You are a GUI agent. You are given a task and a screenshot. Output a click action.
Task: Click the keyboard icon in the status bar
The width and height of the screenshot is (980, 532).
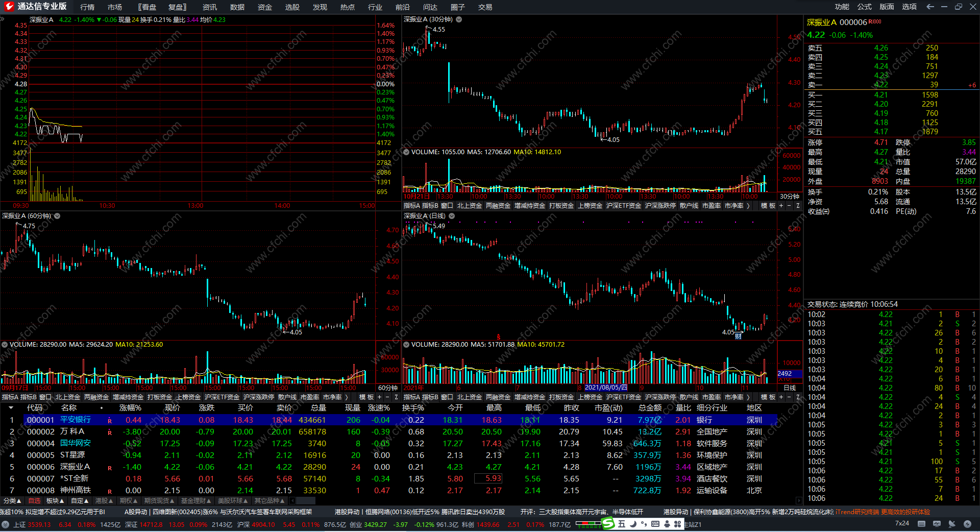coord(921,524)
